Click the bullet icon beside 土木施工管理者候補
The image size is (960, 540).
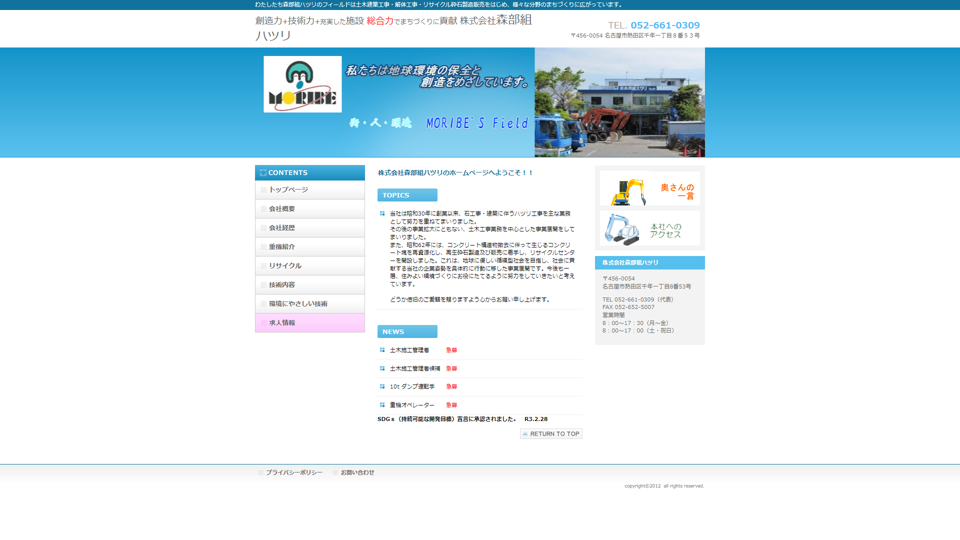pyautogui.click(x=382, y=368)
